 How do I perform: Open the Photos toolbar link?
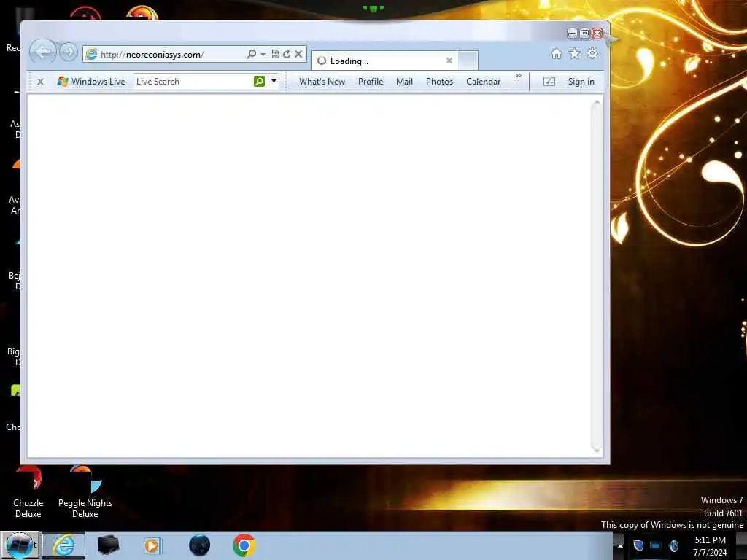pyautogui.click(x=439, y=82)
